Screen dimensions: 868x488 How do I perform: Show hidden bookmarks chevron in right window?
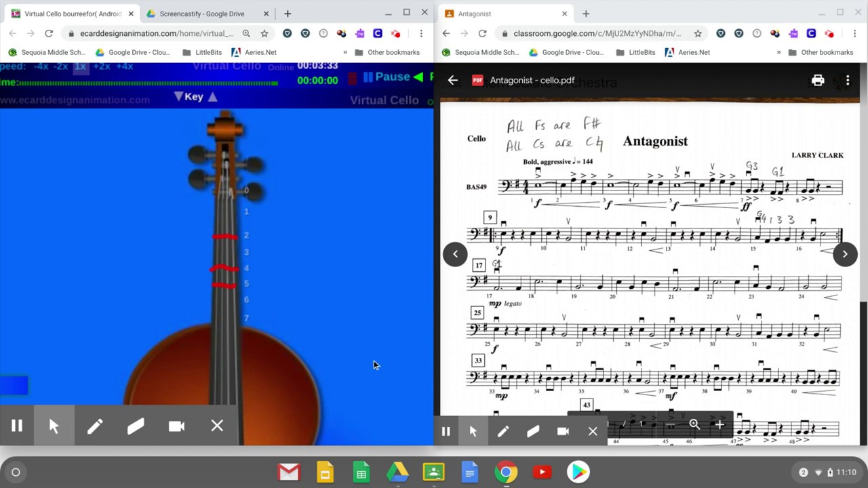[778, 52]
